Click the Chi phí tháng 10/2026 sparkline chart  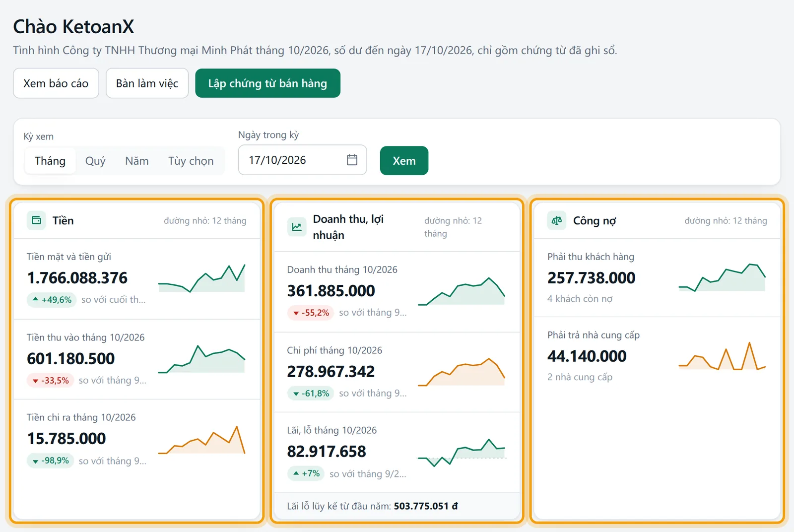(x=462, y=372)
